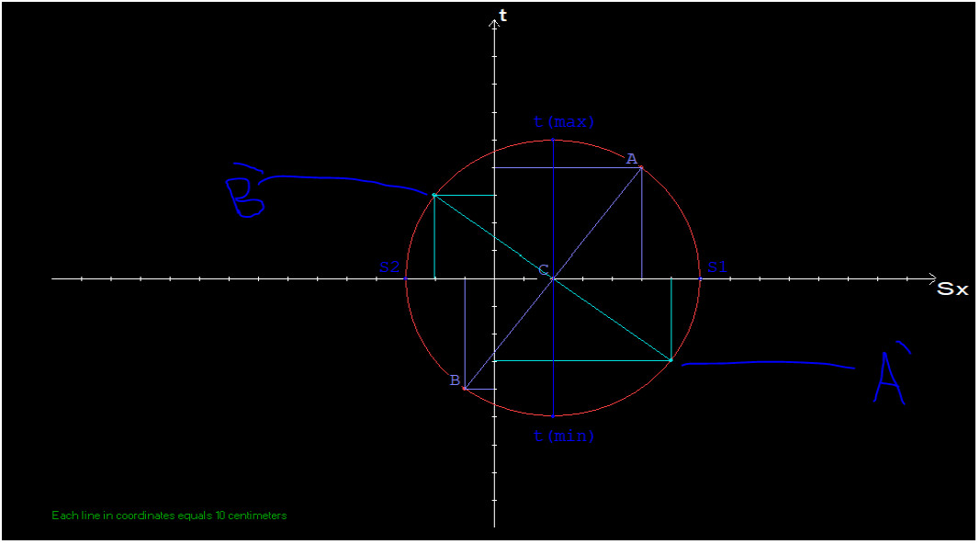Click the red point next to label B
This screenshot has height=544, width=980.
click(465, 389)
